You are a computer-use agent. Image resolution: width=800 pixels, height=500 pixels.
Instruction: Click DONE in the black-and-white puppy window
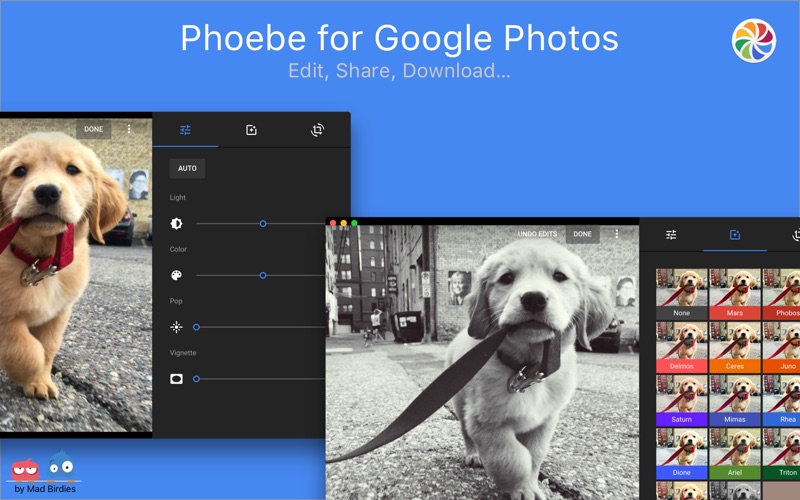(582, 234)
